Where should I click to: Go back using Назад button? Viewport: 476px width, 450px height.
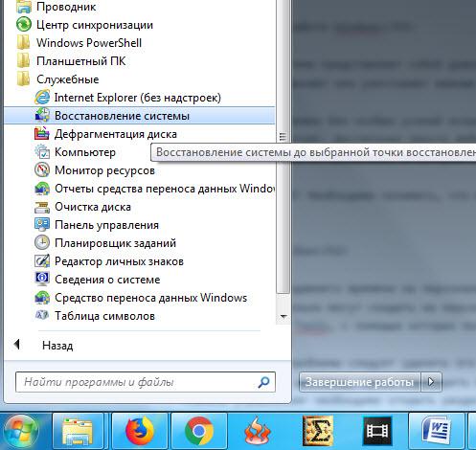(x=57, y=345)
